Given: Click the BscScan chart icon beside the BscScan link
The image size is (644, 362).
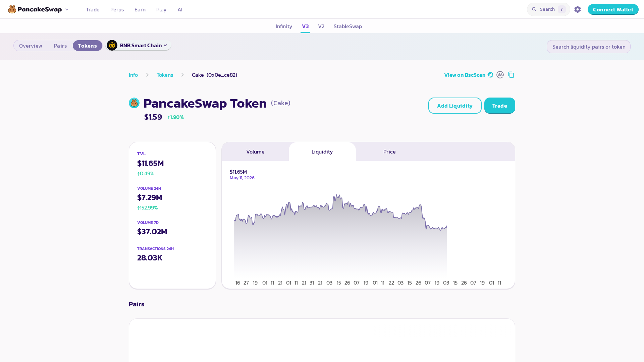Looking at the screenshot, I should point(490,75).
